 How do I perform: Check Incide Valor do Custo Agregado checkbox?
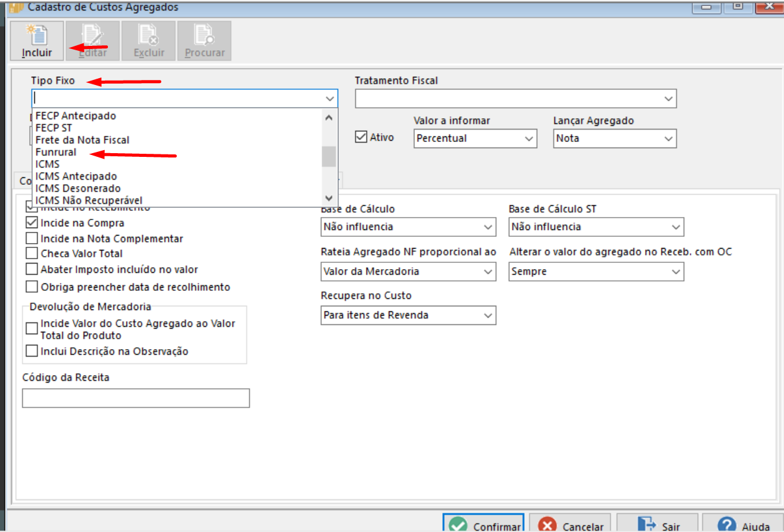[31, 329]
